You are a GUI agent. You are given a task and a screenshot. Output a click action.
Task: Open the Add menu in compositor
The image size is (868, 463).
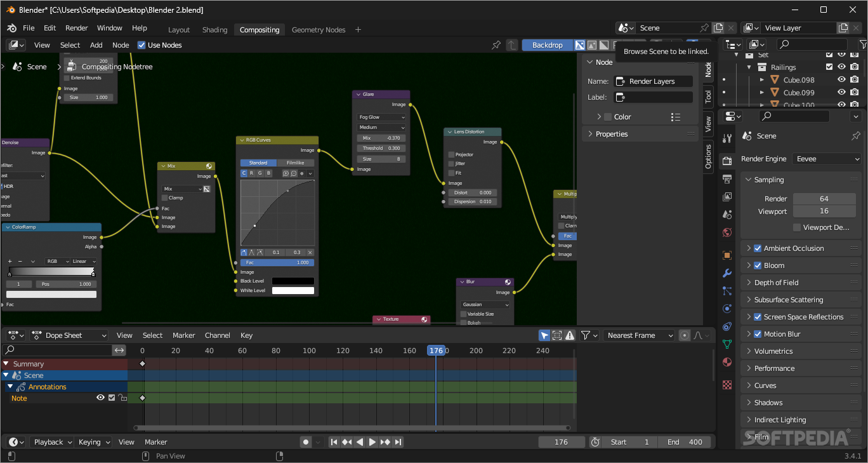click(96, 45)
